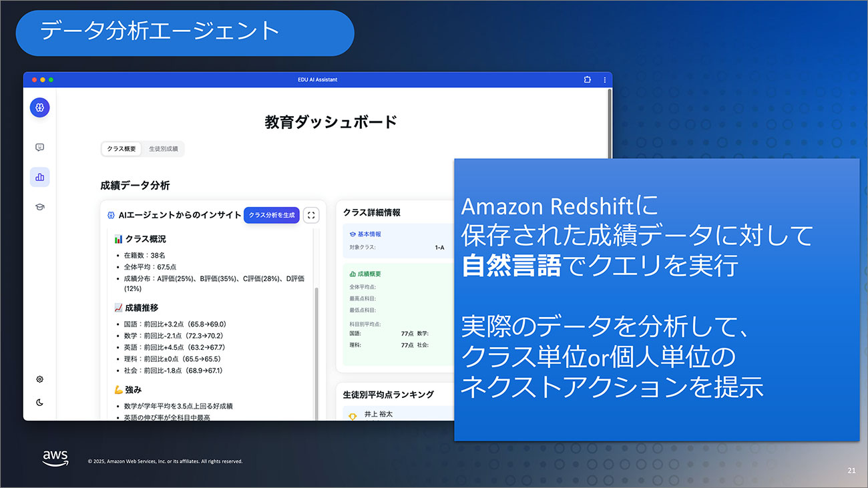Click the 基本情報 section header

369,234
